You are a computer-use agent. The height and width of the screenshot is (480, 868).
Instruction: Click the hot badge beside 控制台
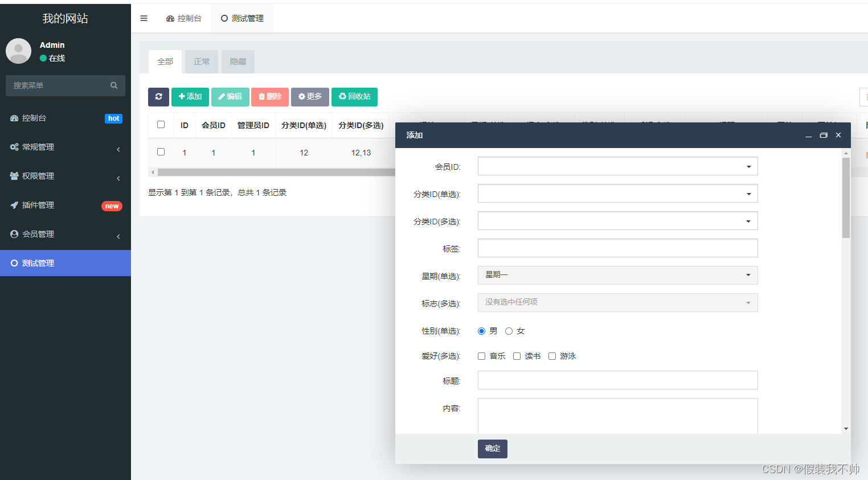click(x=114, y=118)
